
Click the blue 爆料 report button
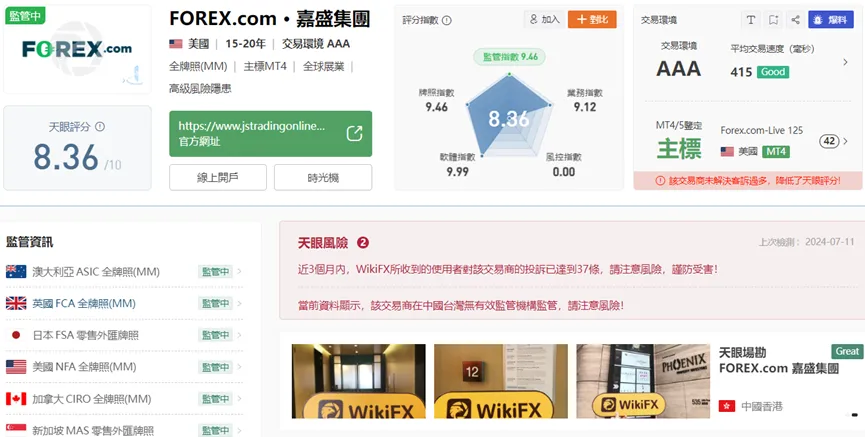[831, 20]
